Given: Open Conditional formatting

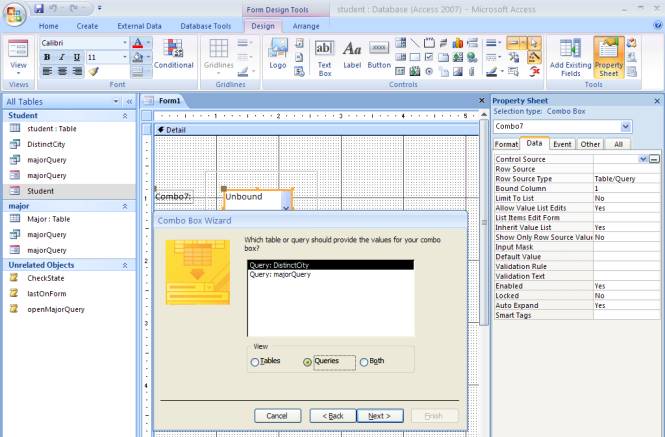Looking at the screenshot, I should pyautogui.click(x=173, y=54).
